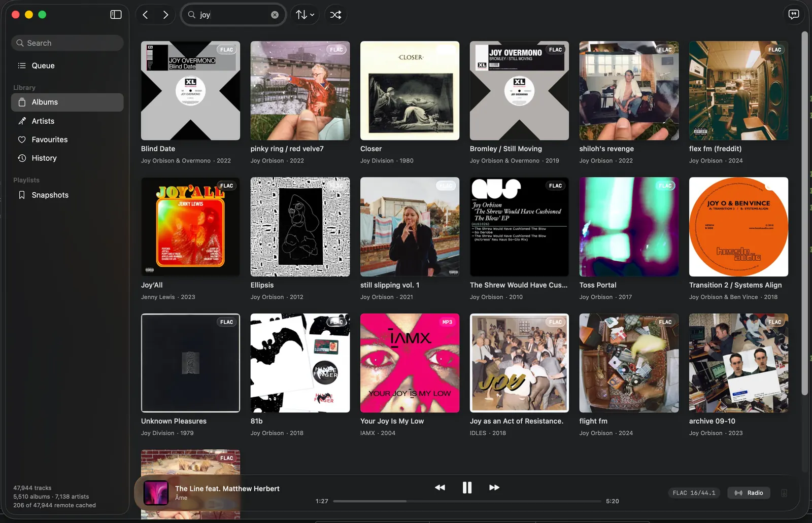The image size is (812, 523).
Task: Open the feedback speech bubble icon
Action: 794,14
